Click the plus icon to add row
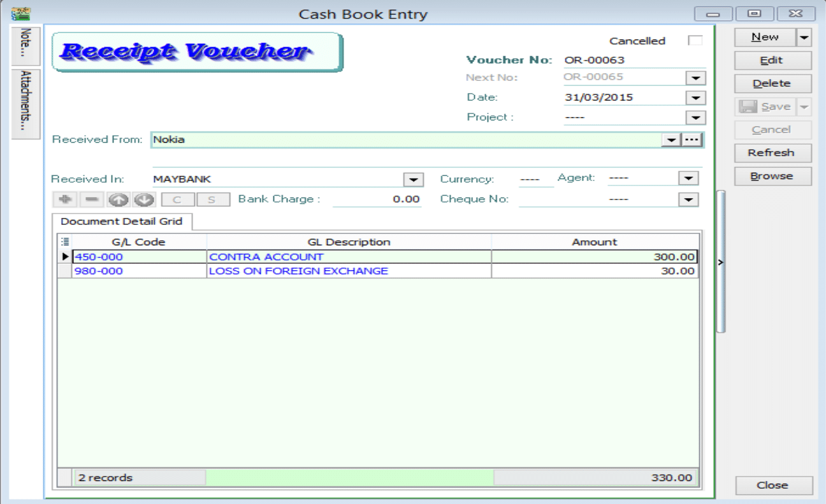This screenshot has width=826, height=504. click(x=64, y=199)
